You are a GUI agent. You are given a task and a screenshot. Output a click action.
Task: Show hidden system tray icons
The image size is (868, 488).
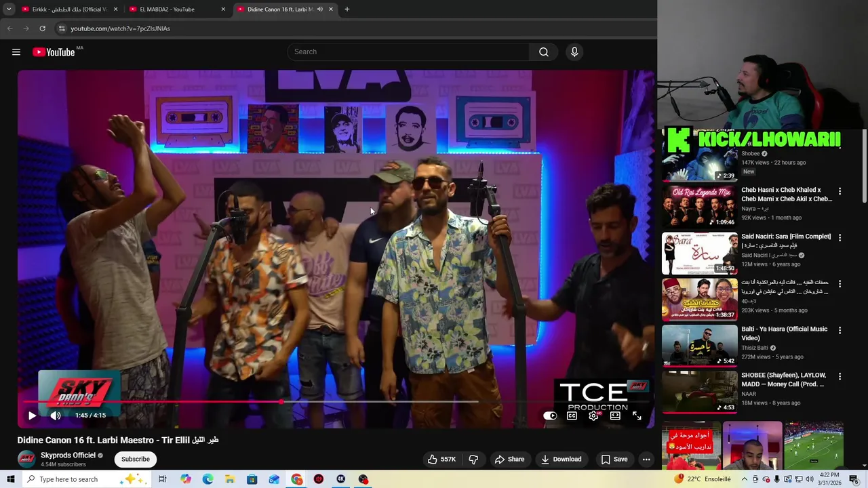tap(744, 479)
